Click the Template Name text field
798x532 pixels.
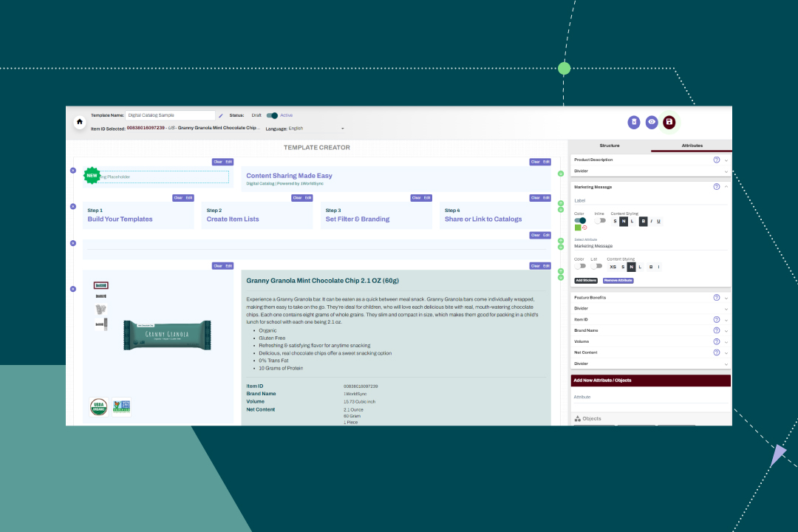point(170,115)
